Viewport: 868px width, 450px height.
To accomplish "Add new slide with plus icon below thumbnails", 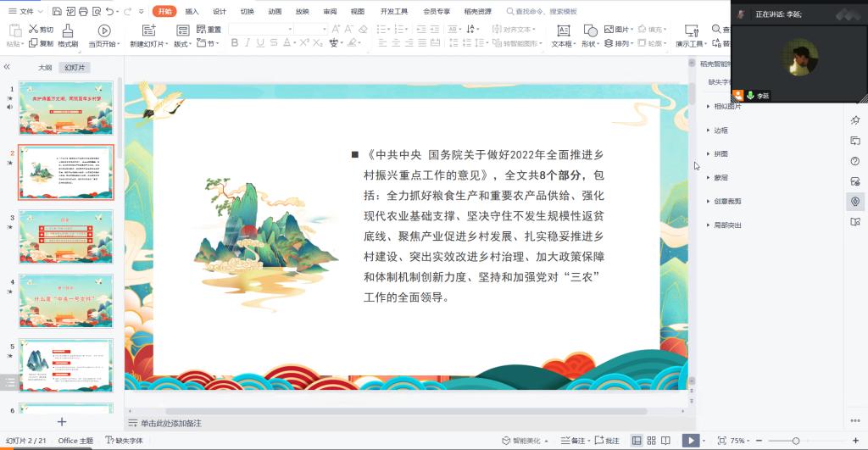I will click(61, 421).
